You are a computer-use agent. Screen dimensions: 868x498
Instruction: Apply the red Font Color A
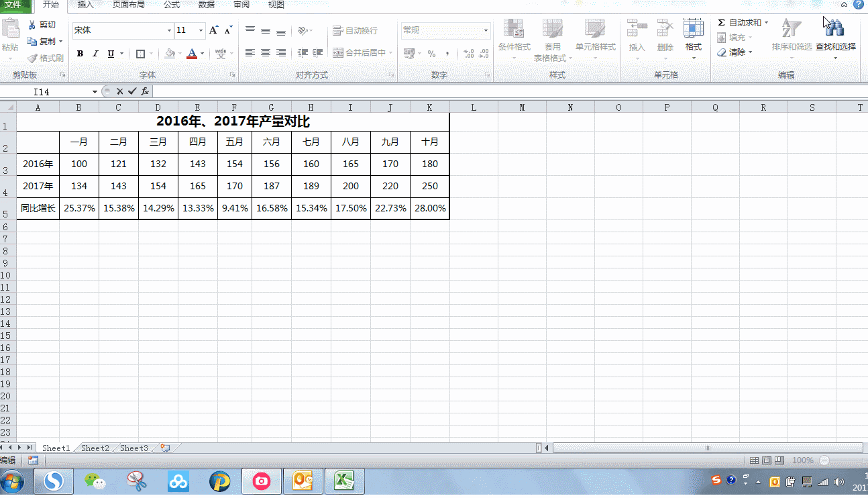coord(192,54)
